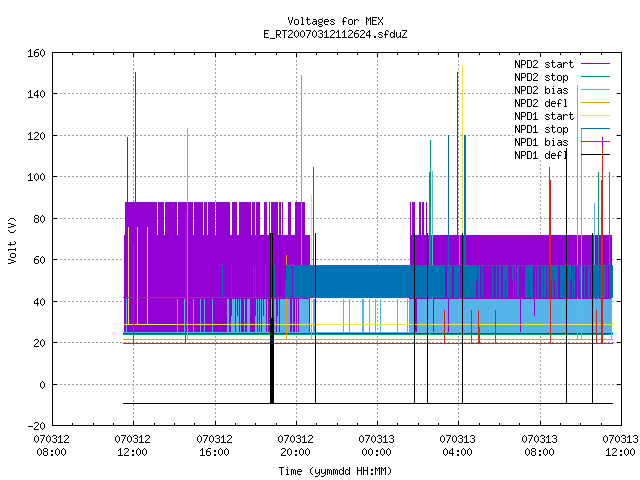Click the yellow NPD1 start legend line
Viewport: 640px width, 480px height.
pyautogui.click(x=596, y=116)
